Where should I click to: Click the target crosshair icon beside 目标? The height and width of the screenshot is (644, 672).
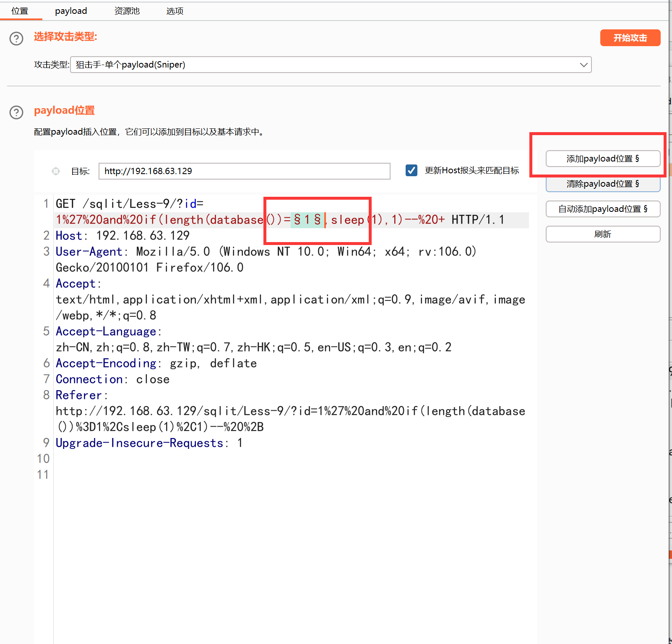(55, 171)
